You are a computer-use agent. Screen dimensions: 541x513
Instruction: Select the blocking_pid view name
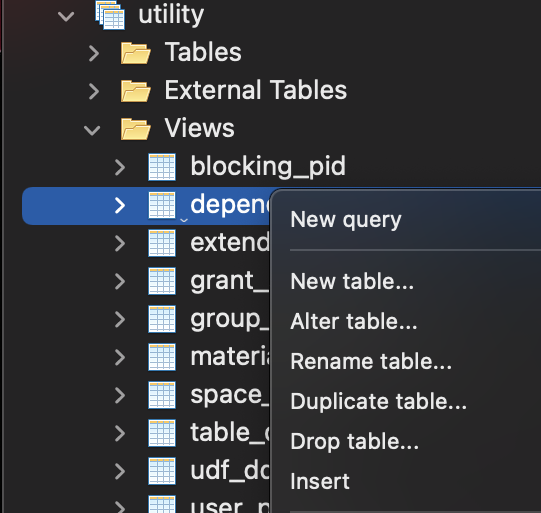268,167
